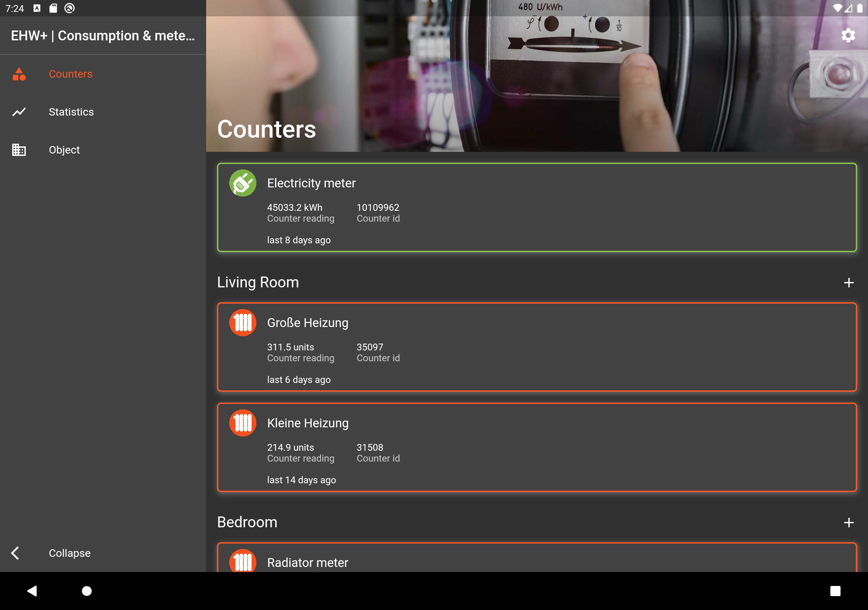The image size is (868, 610).
Task: Click the green electricity plug icon
Action: [243, 183]
